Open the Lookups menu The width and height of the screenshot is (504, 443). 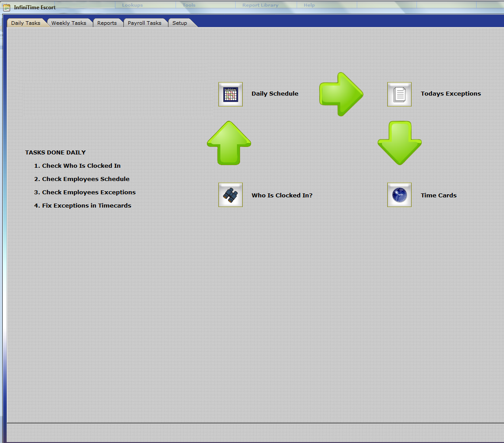coord(132,5)
